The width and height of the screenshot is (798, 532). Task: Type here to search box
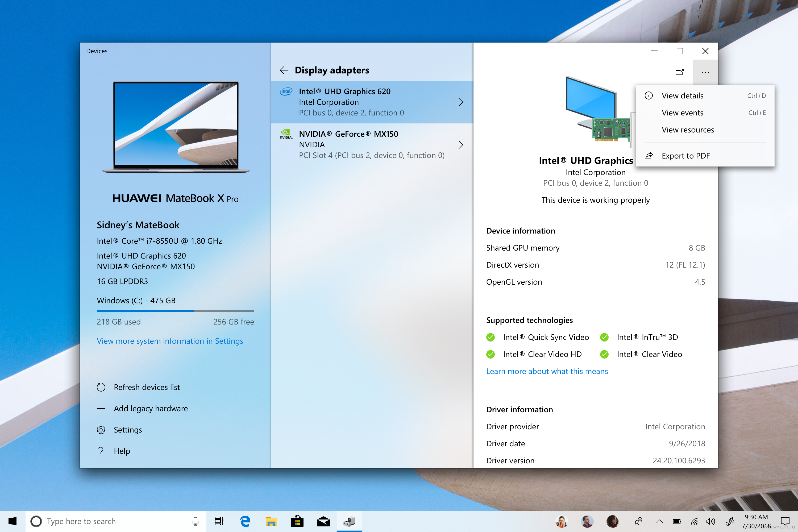tap(116, 521)
